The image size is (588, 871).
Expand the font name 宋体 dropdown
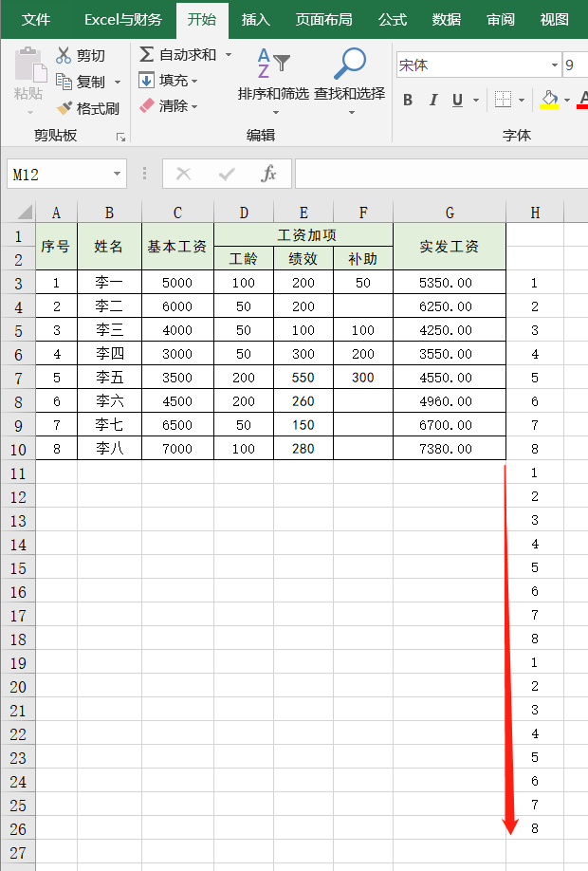click(x=554, y=65)
